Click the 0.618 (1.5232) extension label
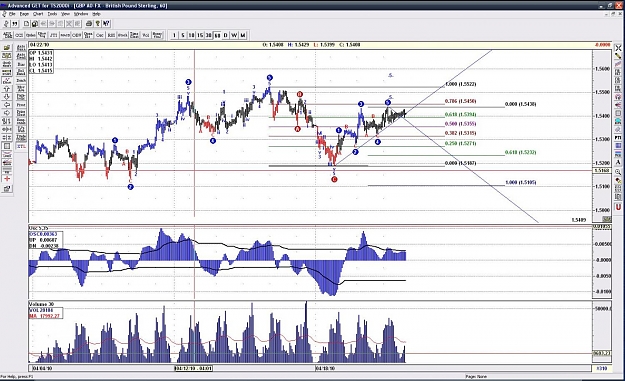 [520, 152]
